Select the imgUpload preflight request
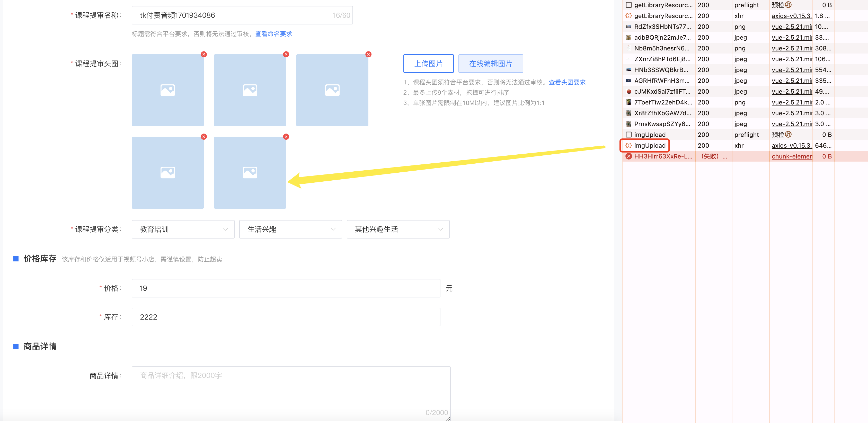 649,135
